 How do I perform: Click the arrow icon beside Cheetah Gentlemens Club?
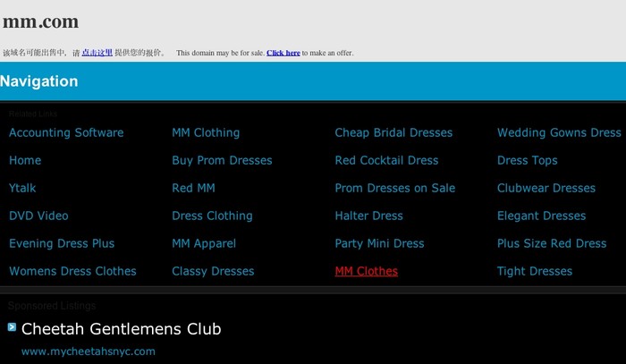coord(12,327)
